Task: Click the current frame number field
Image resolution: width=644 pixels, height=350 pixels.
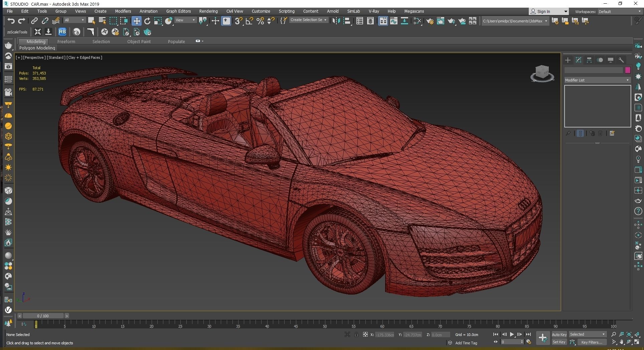Action: pyautogui.click(x=510, y=342)
